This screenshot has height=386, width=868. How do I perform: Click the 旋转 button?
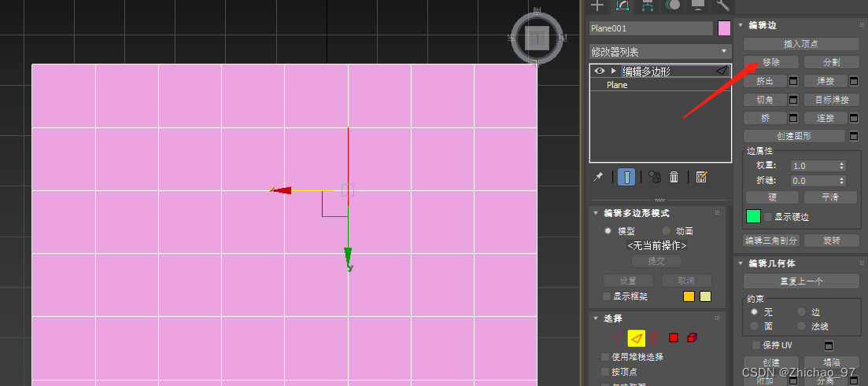(832, 241)
